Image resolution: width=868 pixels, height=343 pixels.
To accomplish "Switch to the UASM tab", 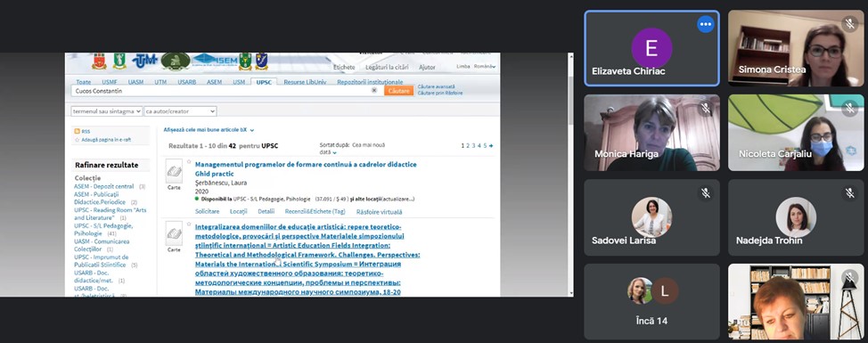I will (x=135, y=82).
